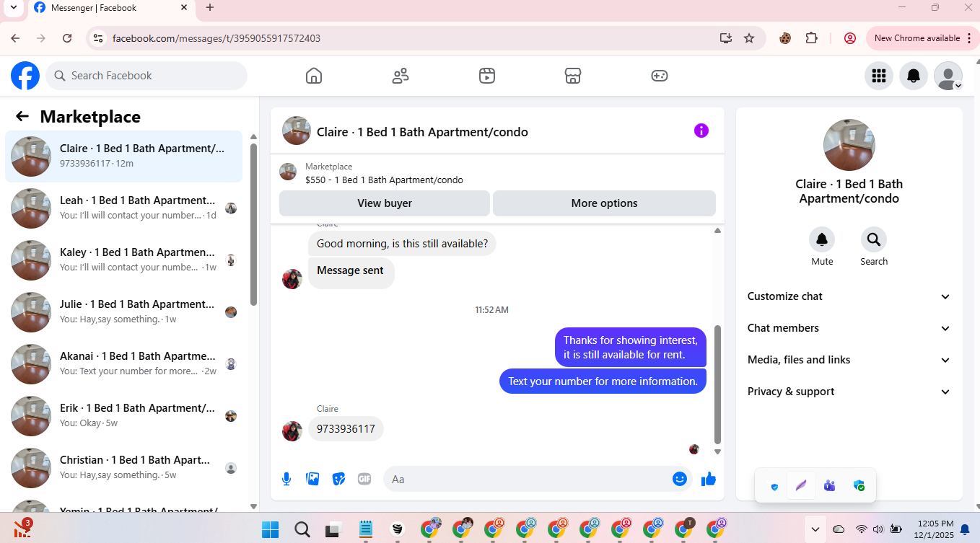980x543 pixels.
Task: Click the 'Good morning, is this still available?' message
Action: click(x=402, y=244)
